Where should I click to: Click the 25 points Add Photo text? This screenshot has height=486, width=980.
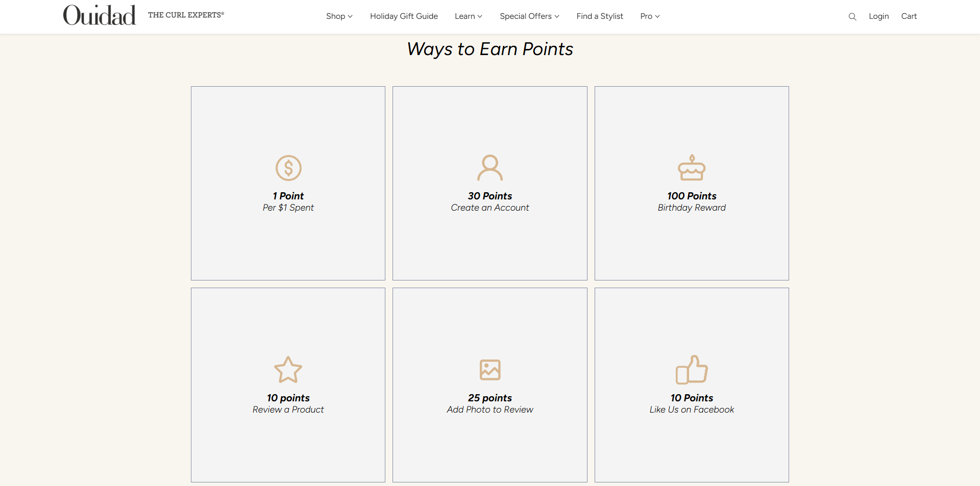click(x=490, y=403)
